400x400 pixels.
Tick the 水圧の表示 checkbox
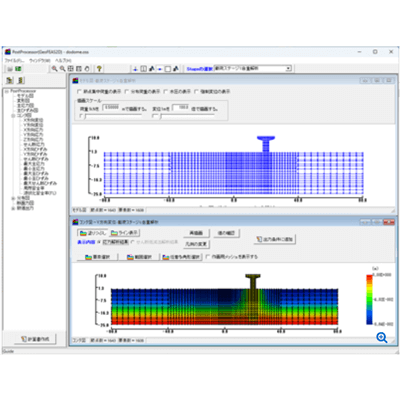166,91
